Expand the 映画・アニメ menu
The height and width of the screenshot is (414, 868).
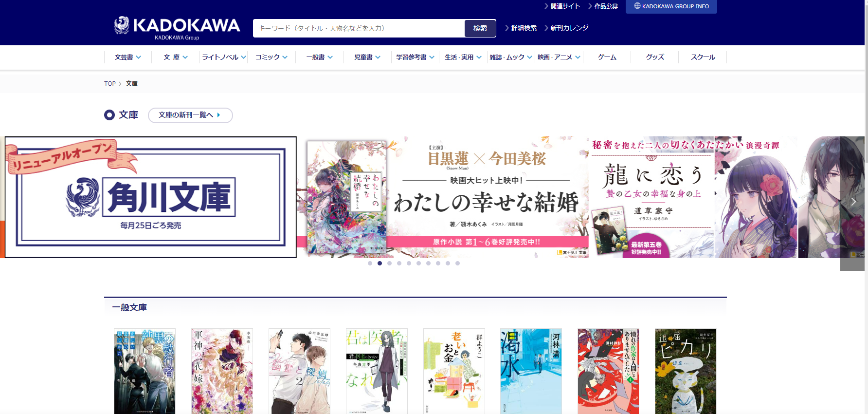click(x=559, y=57)
